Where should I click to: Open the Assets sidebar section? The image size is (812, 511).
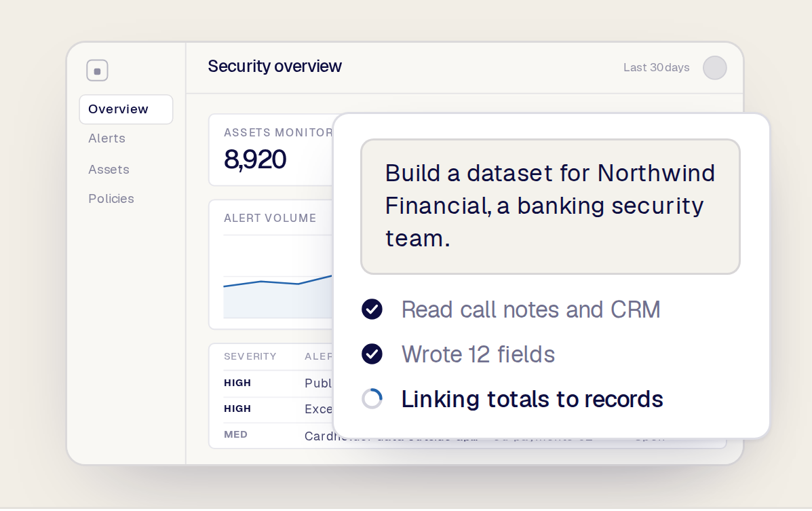[109, 170]
